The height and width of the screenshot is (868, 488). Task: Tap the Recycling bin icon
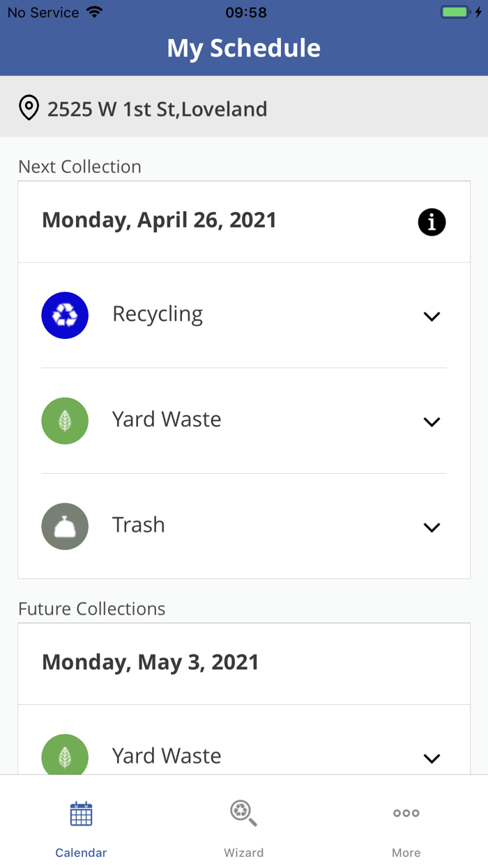[x=65, y=315]
